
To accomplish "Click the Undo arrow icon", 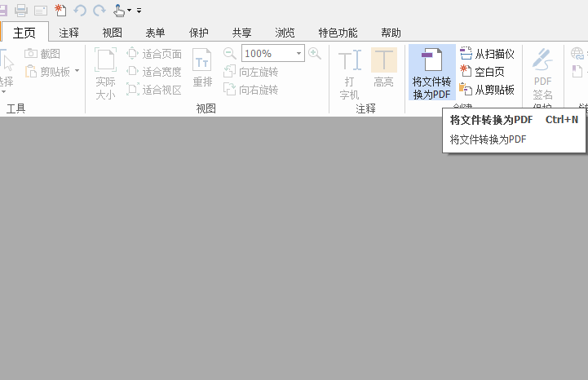I will pyautogui.click(x=80, y=10).
